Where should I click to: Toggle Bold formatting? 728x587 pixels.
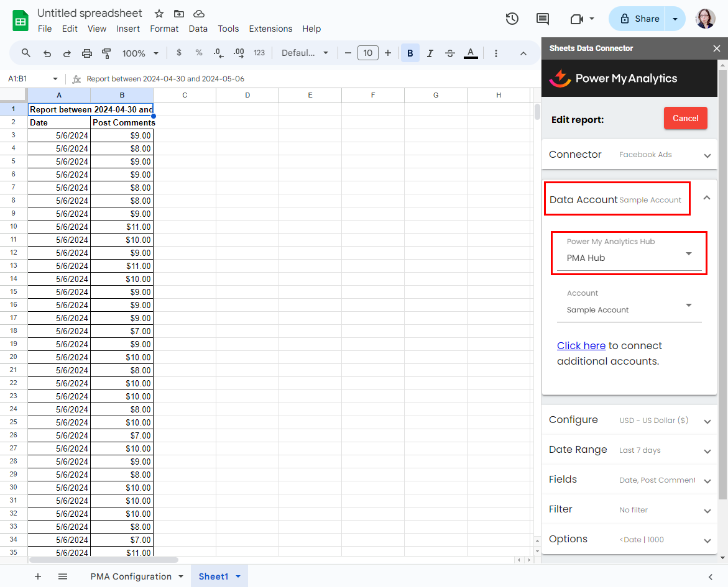point(410,53)
